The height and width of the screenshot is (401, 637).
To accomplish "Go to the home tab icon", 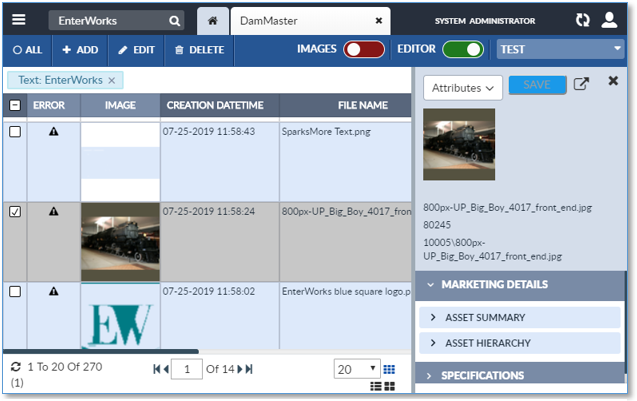I will (211, 20).
